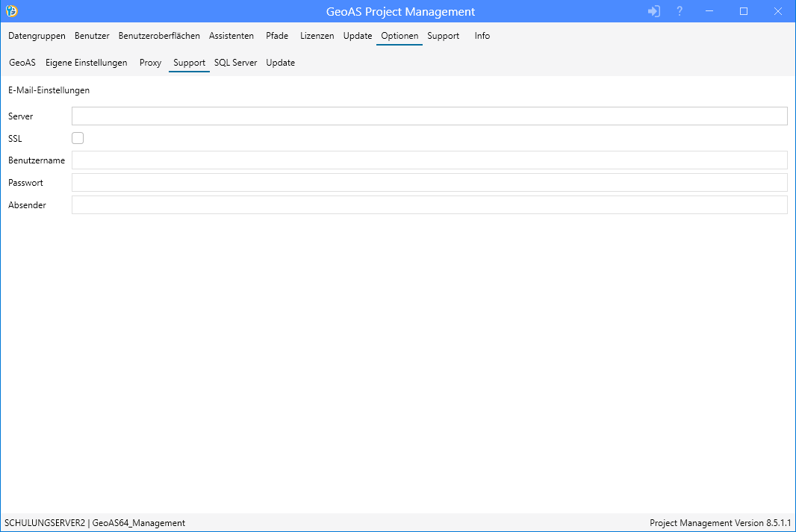Click the Passwort input field
Image resolution: width=796 pixels, height=532 pixels.
click(429, 183)
